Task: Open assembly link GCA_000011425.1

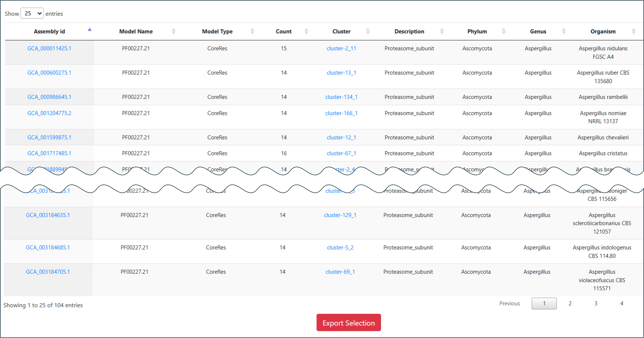Action: 49,48
